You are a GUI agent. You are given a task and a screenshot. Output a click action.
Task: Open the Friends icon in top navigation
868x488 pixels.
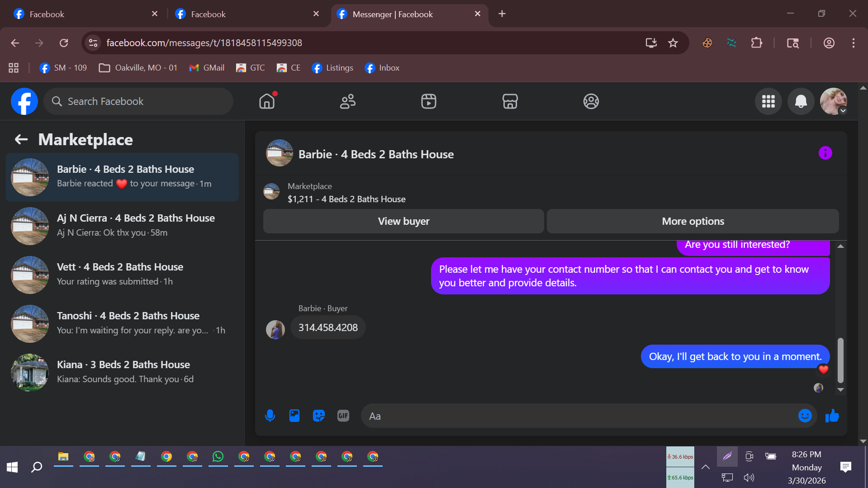(348, 101)
